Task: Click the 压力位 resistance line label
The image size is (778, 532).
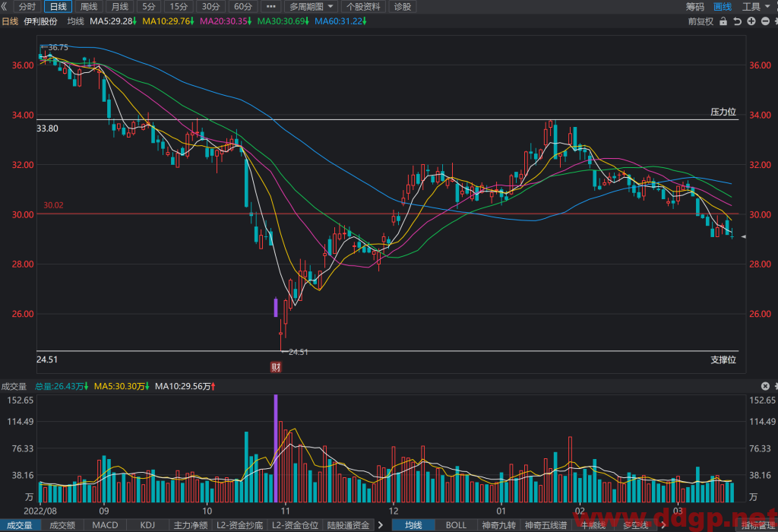Action: coord(723,112)
